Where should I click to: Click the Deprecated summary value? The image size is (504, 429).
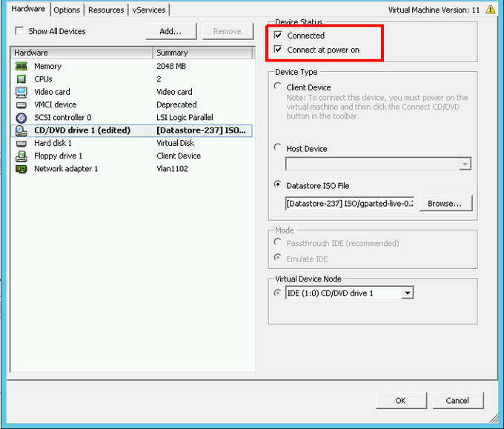pyautogui.click(x=176, y=104)
